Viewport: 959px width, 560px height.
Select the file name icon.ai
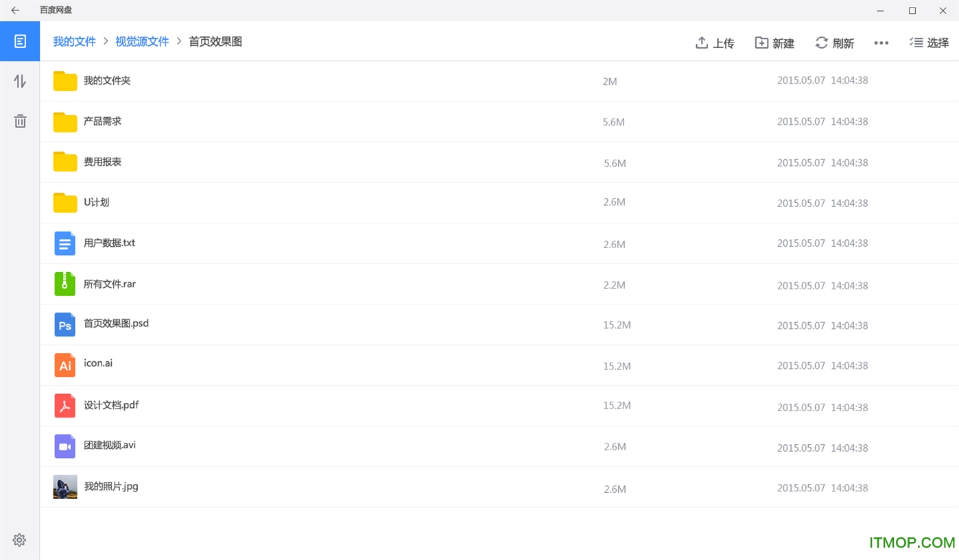pyautogui.click(x=98, y=363)
